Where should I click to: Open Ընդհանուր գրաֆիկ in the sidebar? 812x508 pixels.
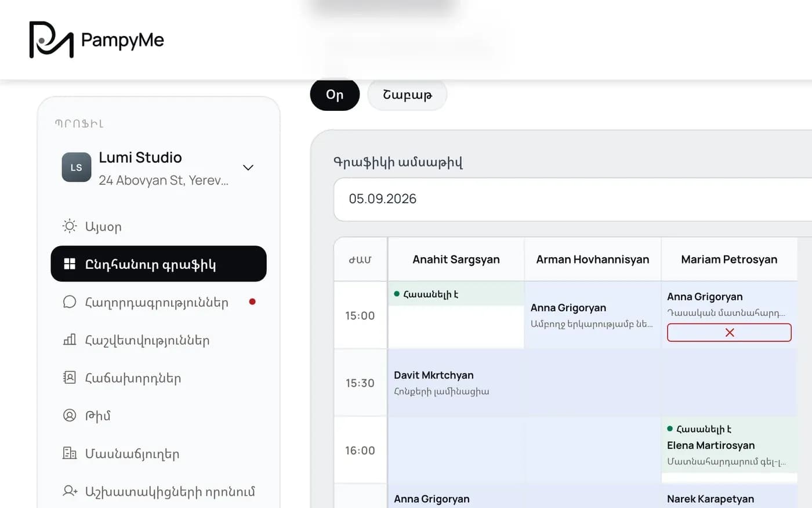click(x=158, y=264)
